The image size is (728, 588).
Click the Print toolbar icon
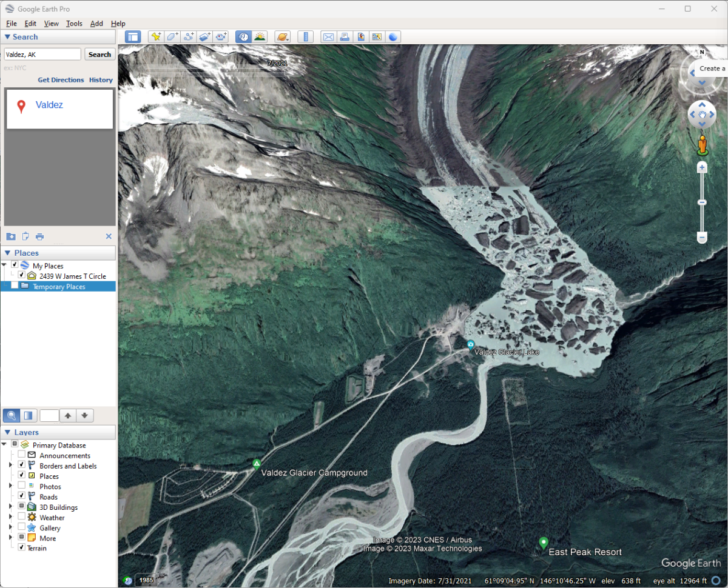click(345, 37)
